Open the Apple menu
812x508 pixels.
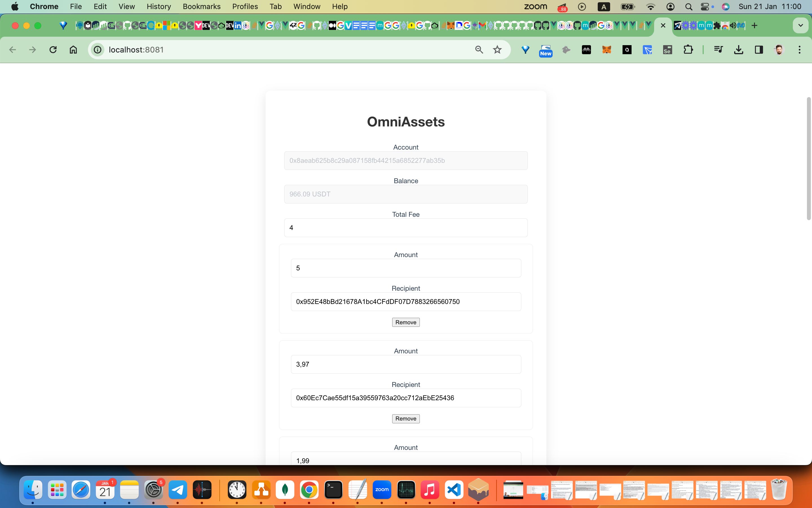[x=15, y=6]
